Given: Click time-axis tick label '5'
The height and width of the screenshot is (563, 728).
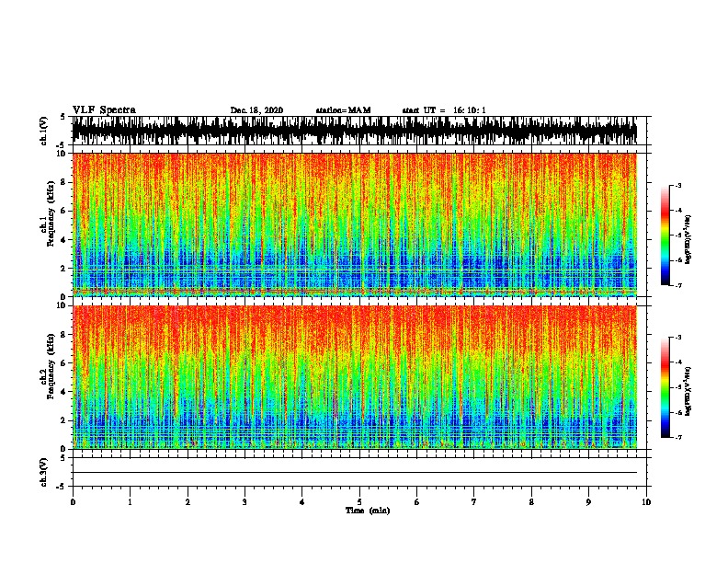Looking at the screenshot, I should click(x=359, y=502).
